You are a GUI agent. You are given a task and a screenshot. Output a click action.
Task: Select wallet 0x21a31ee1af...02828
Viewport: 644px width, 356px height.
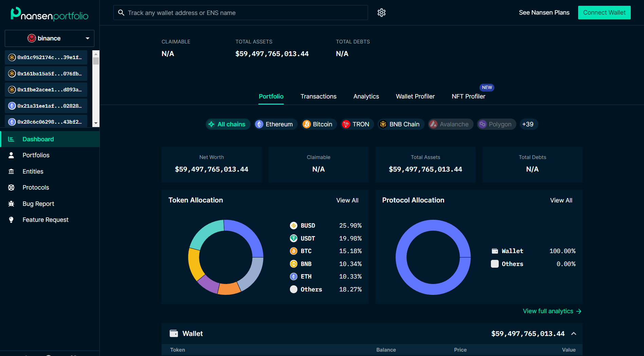point(46,106)
